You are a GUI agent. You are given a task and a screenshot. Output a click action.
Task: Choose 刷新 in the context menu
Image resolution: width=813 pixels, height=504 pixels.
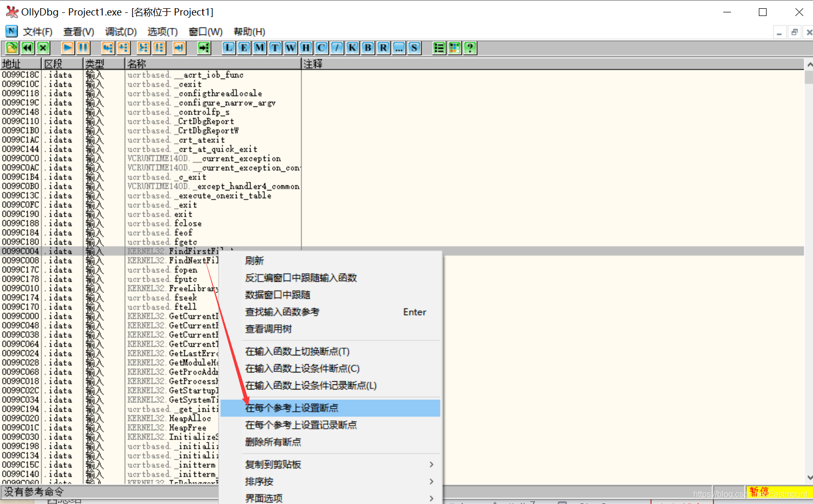(x=330, y=261)
